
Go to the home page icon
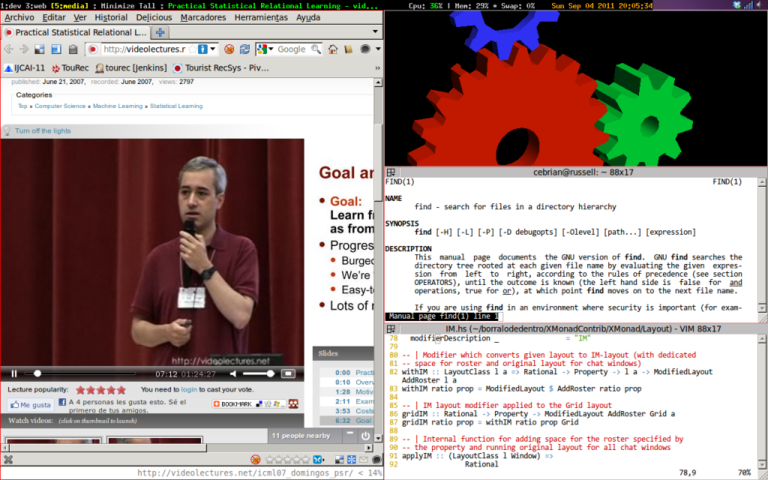click(x=333, y=49)
